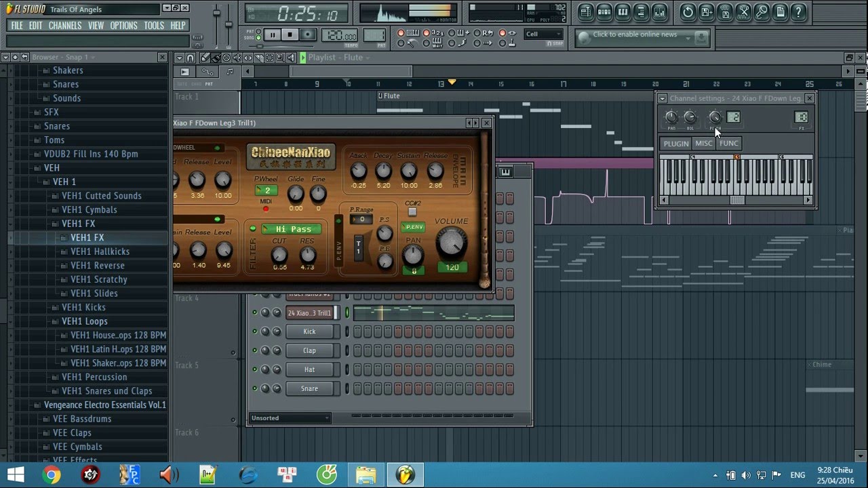Pick the Zoom tool in Playlist
This screenshot has width=868, height=488.
coord(281,58)
